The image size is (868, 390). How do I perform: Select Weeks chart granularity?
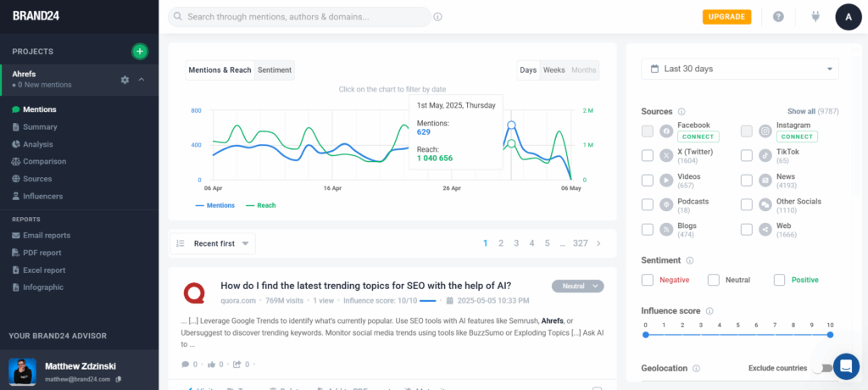pyautogui.click(x=554, y=70)
